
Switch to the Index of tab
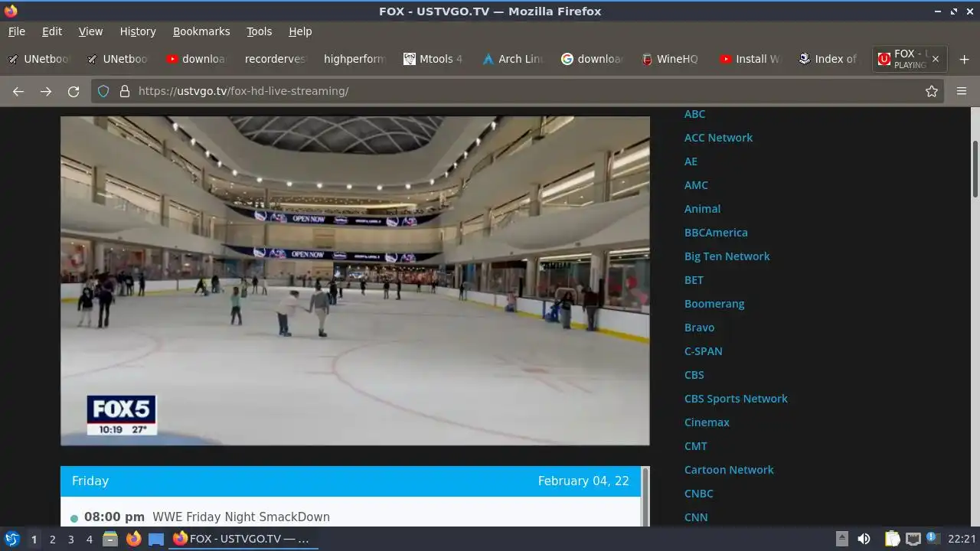[x=829, y=59]
